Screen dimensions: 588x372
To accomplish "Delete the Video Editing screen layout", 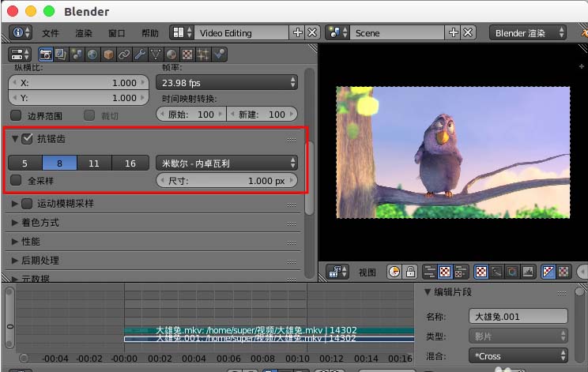I will (312, 33).
